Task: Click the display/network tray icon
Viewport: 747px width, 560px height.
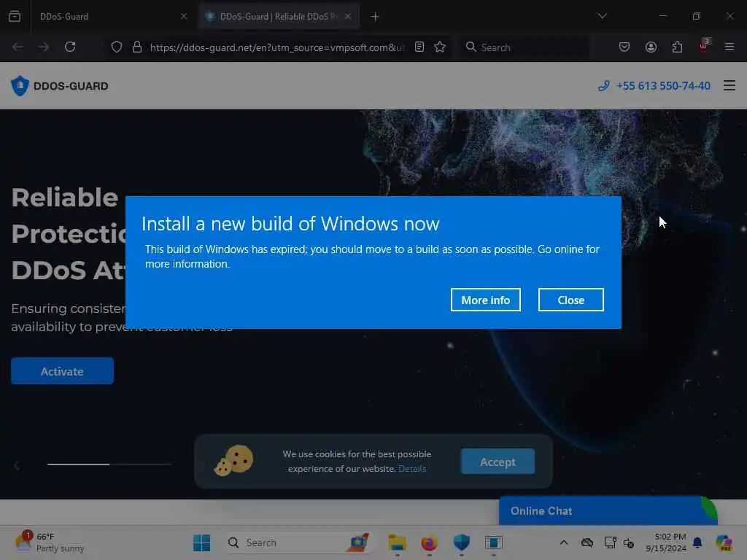Action: [x=610, y=542]
